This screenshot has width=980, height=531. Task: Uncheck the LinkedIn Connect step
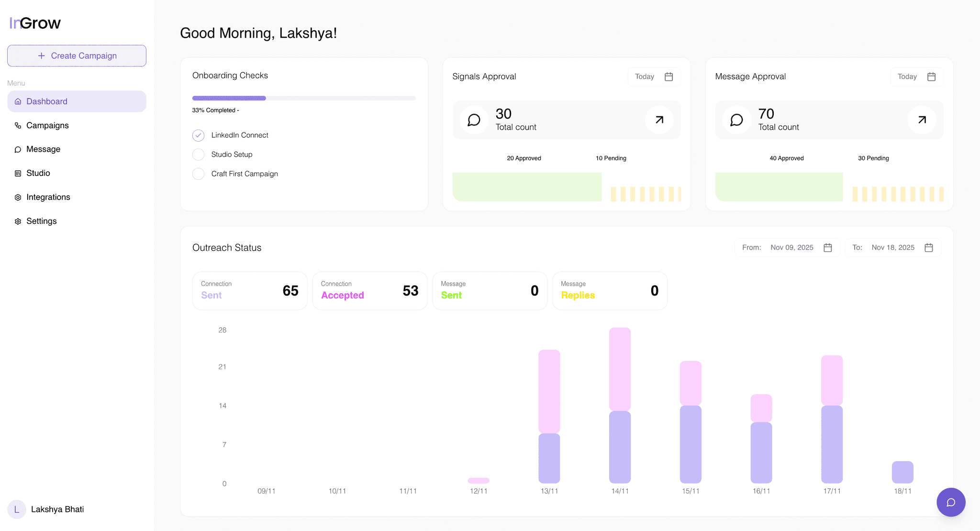click(x=198, y=135)
